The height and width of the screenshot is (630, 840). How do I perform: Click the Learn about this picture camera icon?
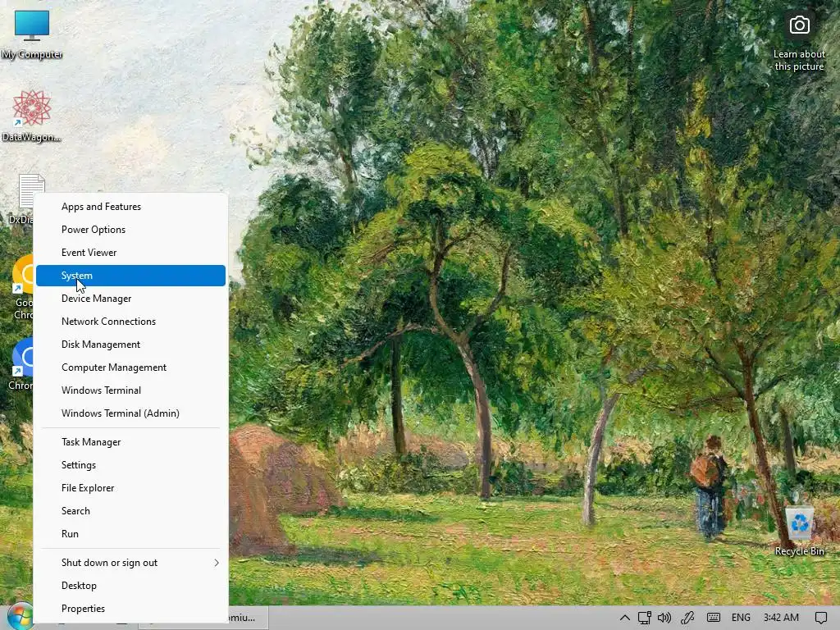click(x=799, y=25)
